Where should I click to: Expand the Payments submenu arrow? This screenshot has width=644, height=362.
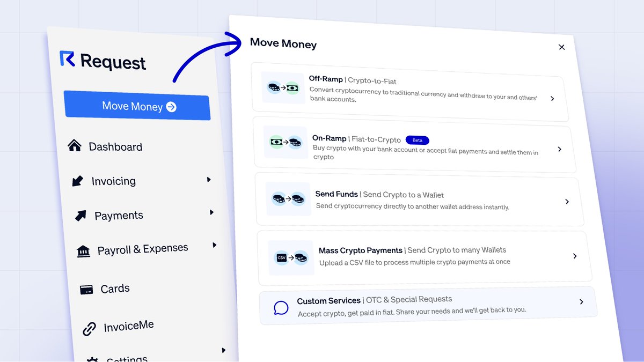[212, 212]
